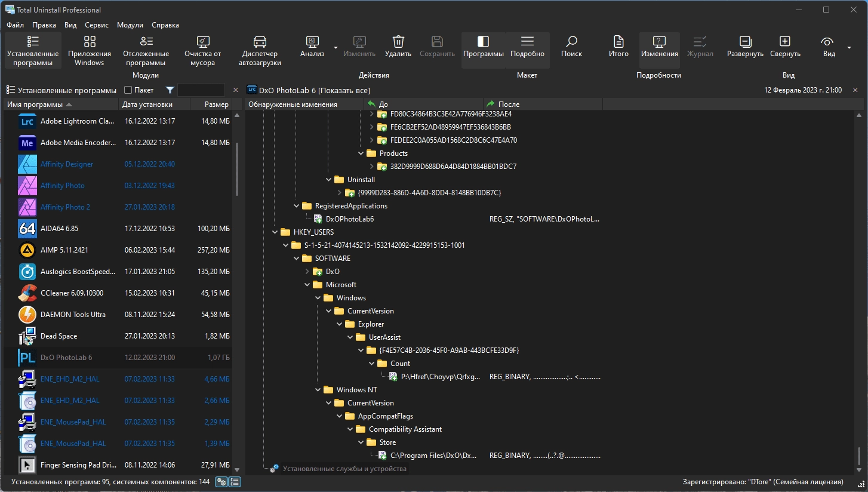Screen dimensions: 868x492
Task: Collapse the HKEY_USERS tree node
Action: coord(275,232)
